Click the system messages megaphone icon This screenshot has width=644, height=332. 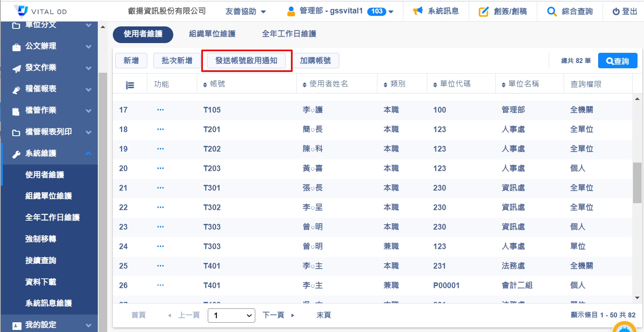(418, 11)
